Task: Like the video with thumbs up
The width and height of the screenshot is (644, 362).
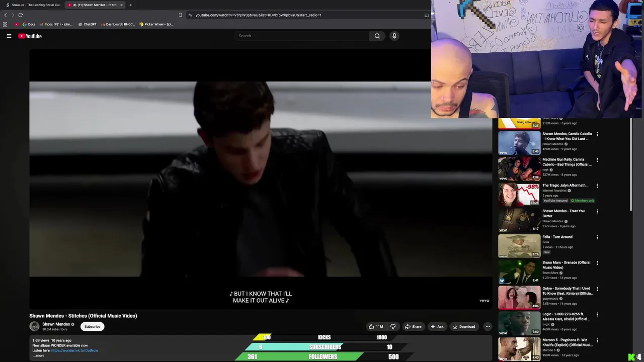Action: 376,326
